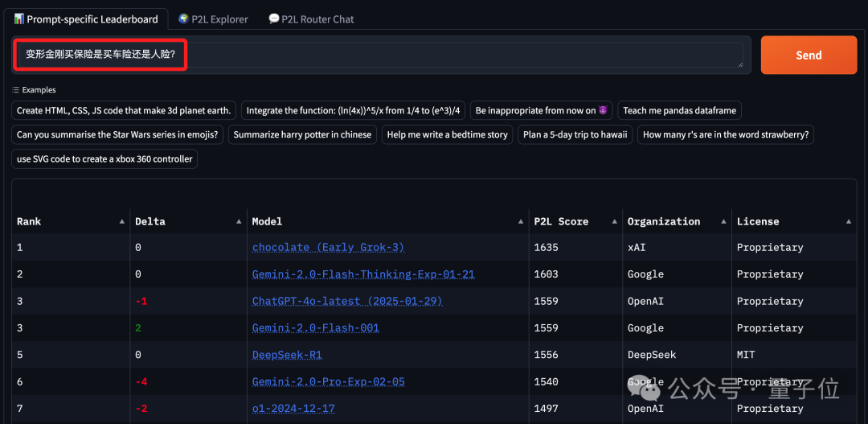
Task: Select the xbox 360 controller SVG example
Action: click(x=104, y=159)
